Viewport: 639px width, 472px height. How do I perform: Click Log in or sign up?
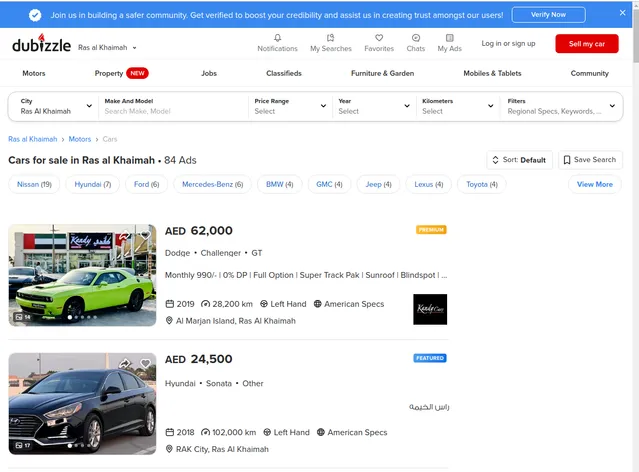click(508, 44)
